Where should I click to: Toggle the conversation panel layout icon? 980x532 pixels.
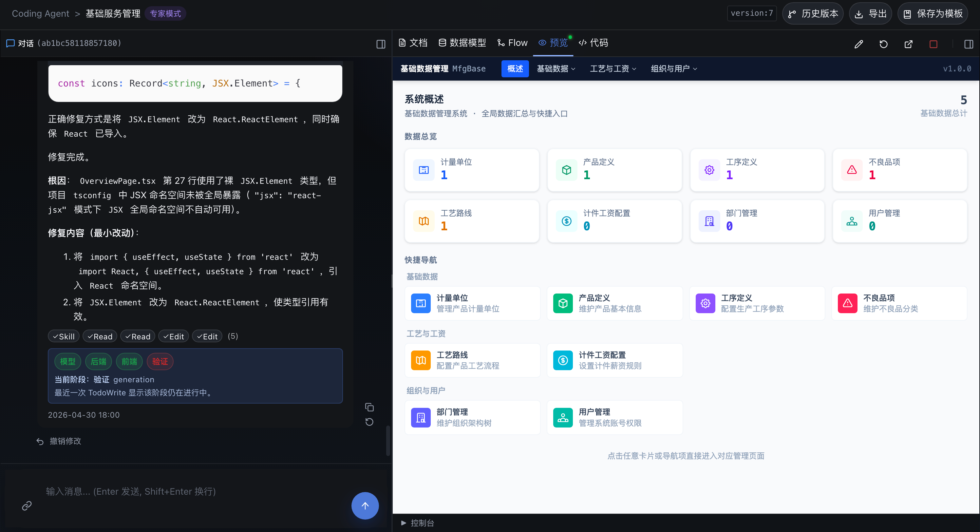click(381, 44)
